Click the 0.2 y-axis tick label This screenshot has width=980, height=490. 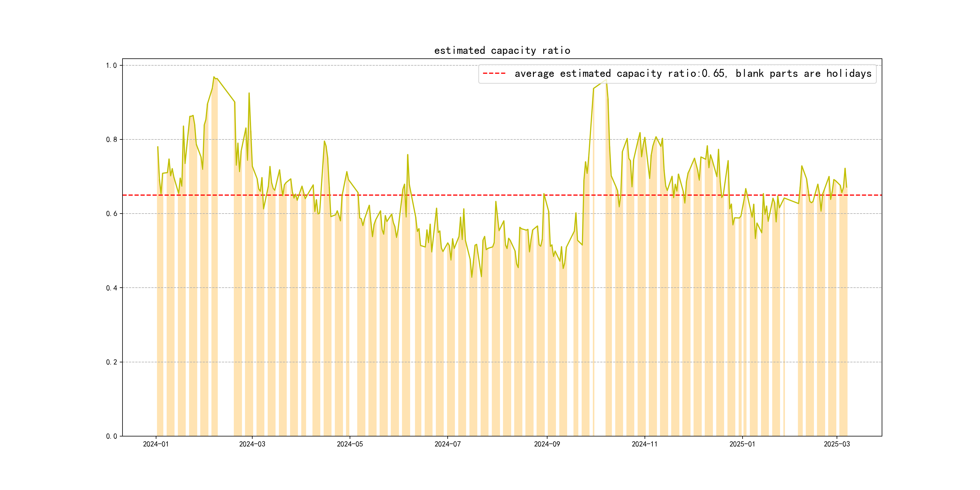[x=111, y=362]
